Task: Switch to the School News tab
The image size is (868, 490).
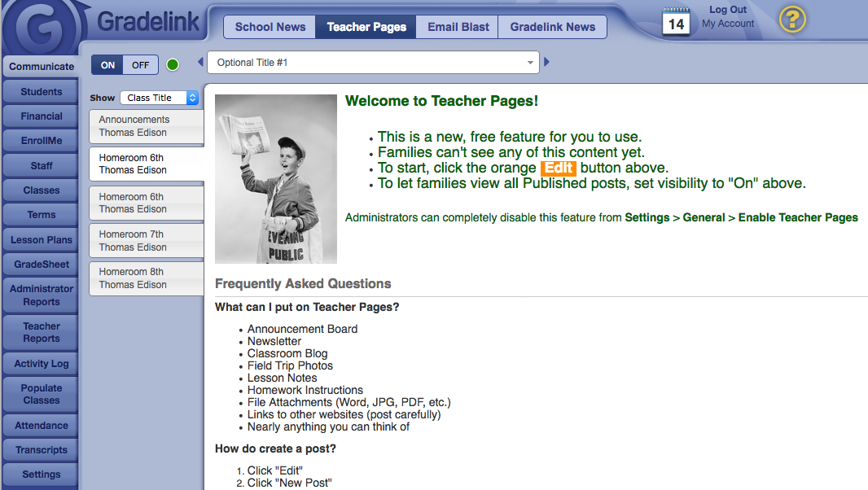Action: click(270, 27)
